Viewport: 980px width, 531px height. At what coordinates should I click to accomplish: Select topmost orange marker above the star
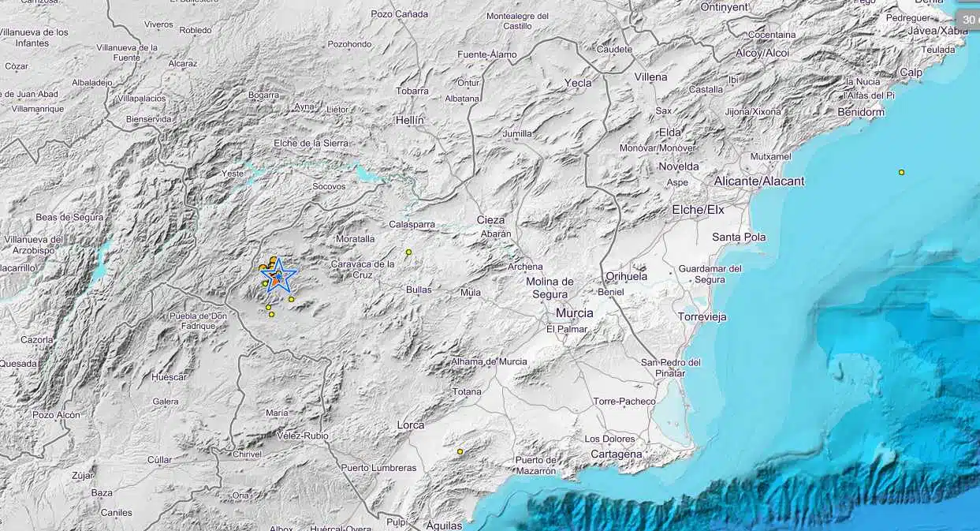274,260
